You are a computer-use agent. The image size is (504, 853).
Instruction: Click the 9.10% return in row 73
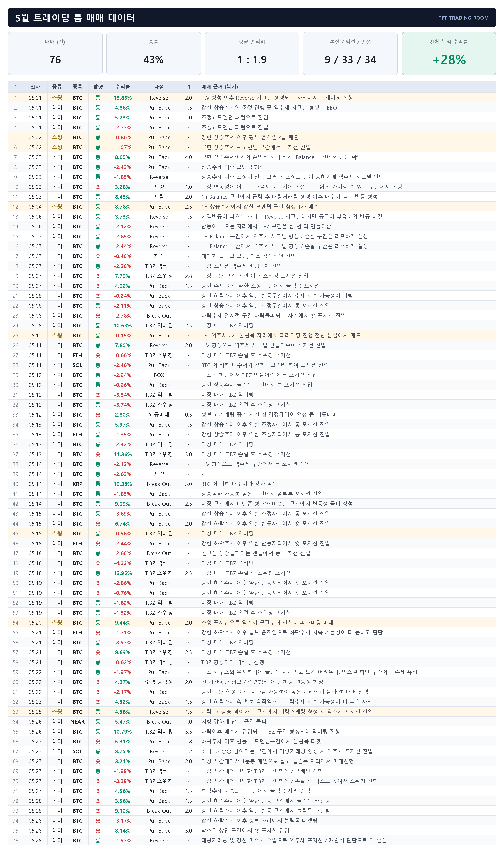pyautogui.click(x=123, y=811)
